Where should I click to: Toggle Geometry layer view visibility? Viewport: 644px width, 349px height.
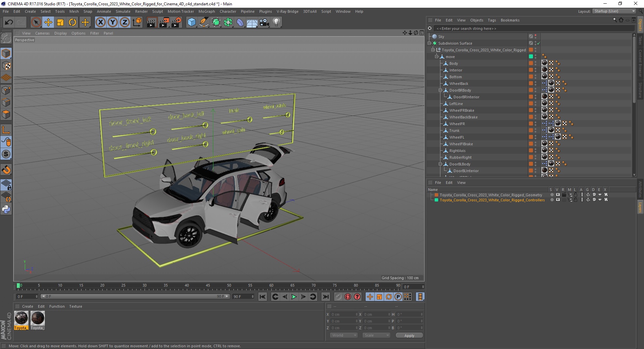[558, 195]
